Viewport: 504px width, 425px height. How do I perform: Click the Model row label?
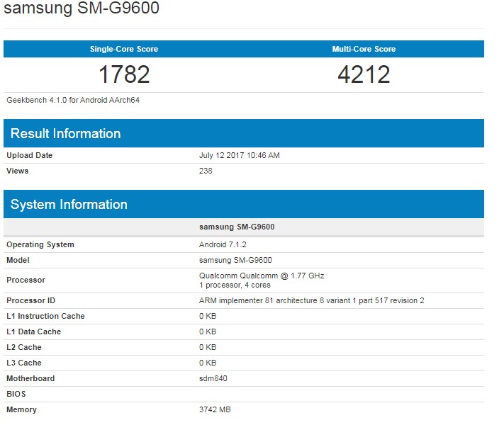[18, 260]
